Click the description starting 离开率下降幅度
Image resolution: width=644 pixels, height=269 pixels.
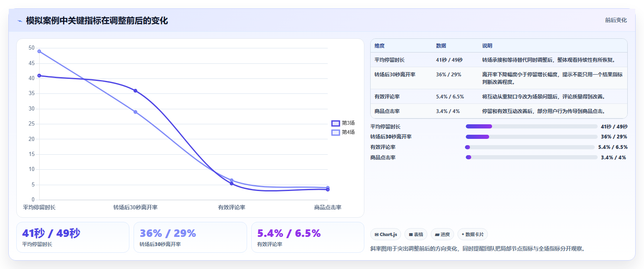click(x=553, y=78)
